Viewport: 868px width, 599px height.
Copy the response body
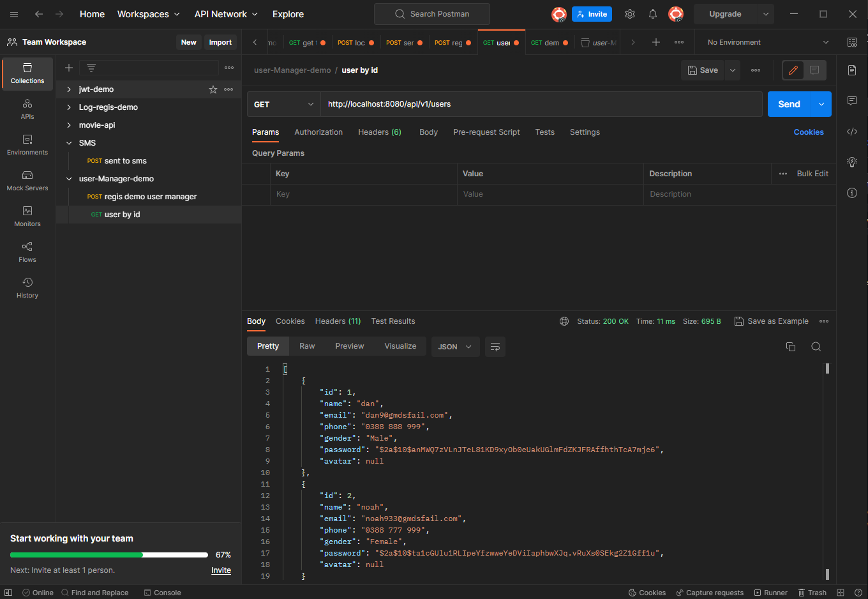tap(791, 346)
